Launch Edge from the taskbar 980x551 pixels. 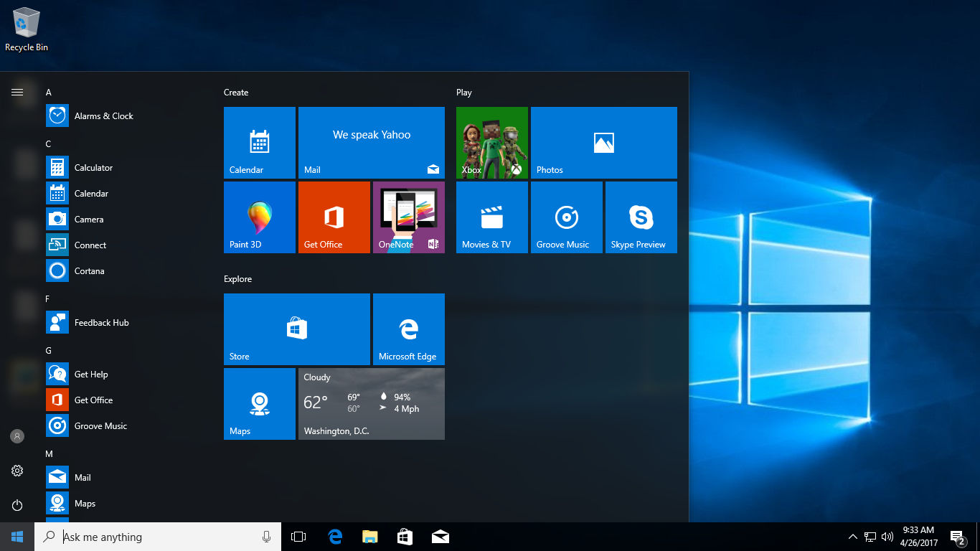pyautogui.click(x=334, y=537)
